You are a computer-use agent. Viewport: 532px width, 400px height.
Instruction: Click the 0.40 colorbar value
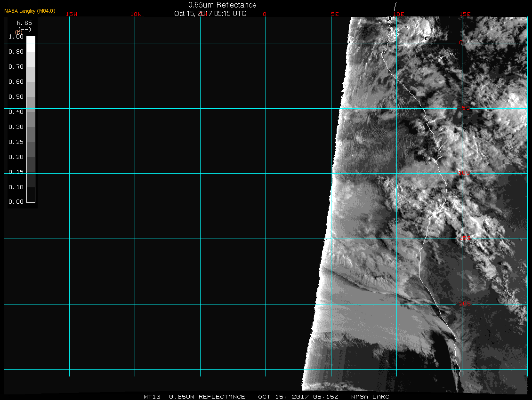16,112
